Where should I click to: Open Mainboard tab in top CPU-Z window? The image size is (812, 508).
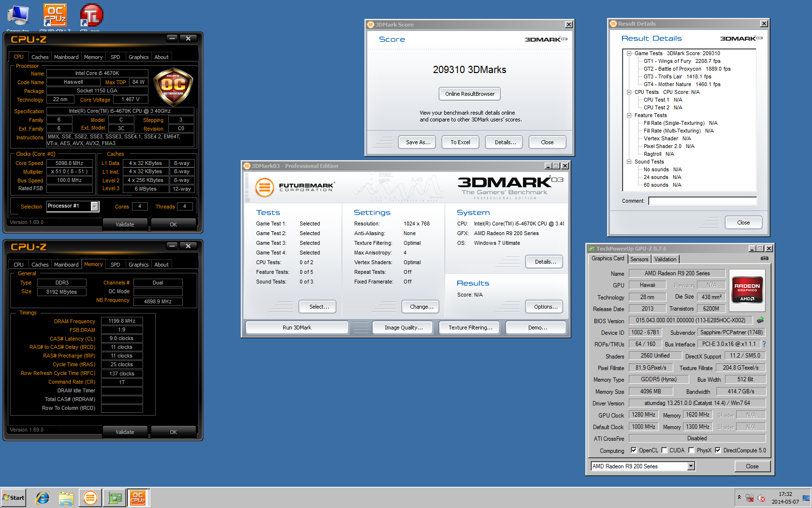(66, 57)
